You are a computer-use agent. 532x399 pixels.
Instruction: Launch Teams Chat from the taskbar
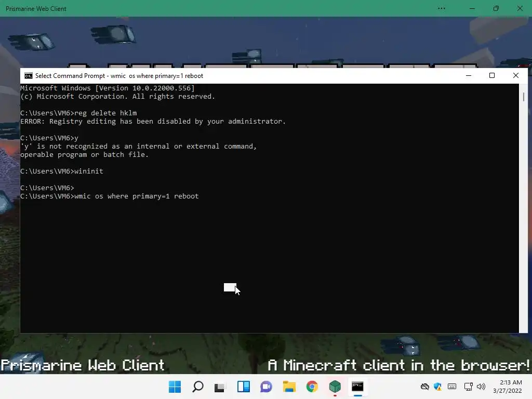267,387
